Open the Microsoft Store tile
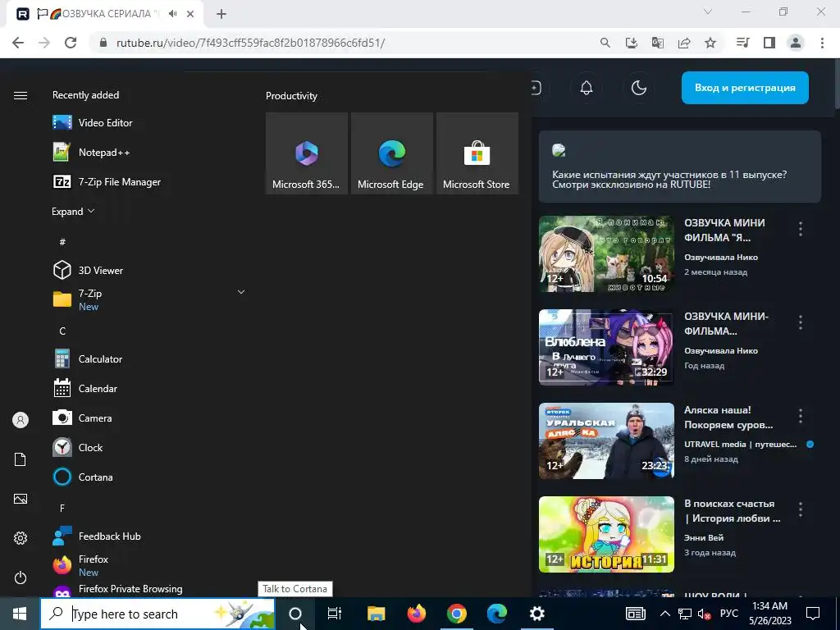 (477, 153)
